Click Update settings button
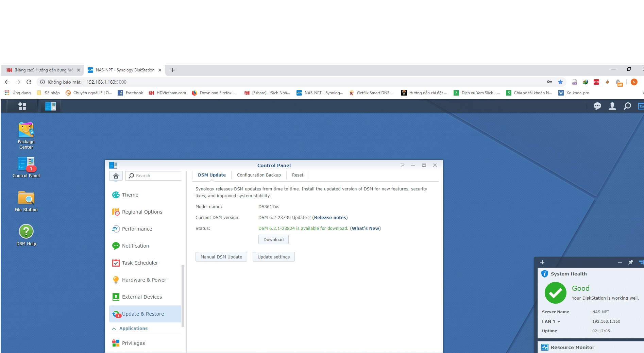Screen dimensions: 644x353 [x=274, y=257]
